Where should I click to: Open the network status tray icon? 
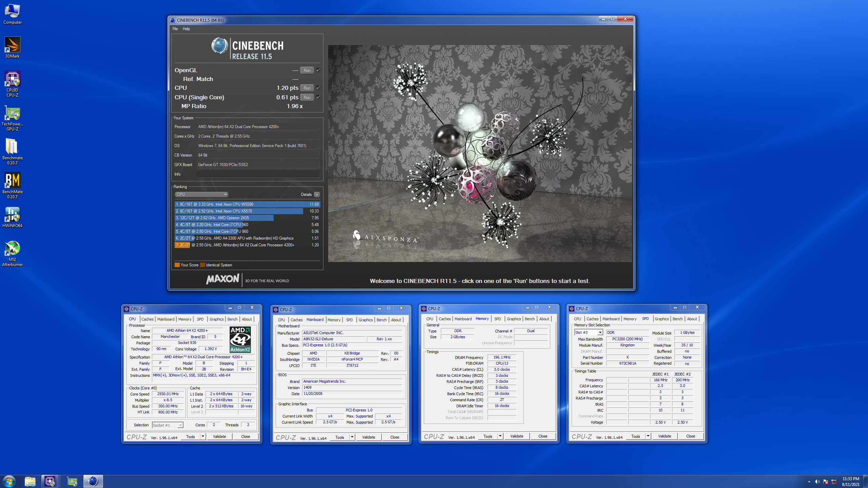tap(834, 482)
